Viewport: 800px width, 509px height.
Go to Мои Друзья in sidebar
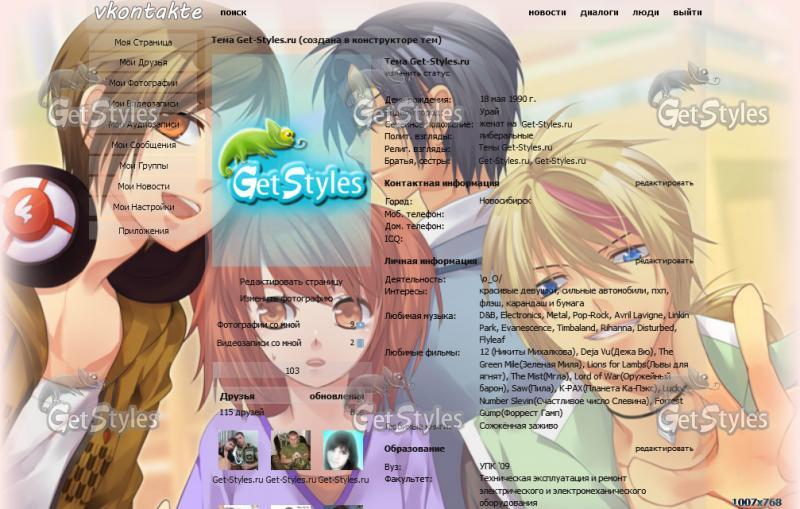pyautogui.click(x=143, y=62)
